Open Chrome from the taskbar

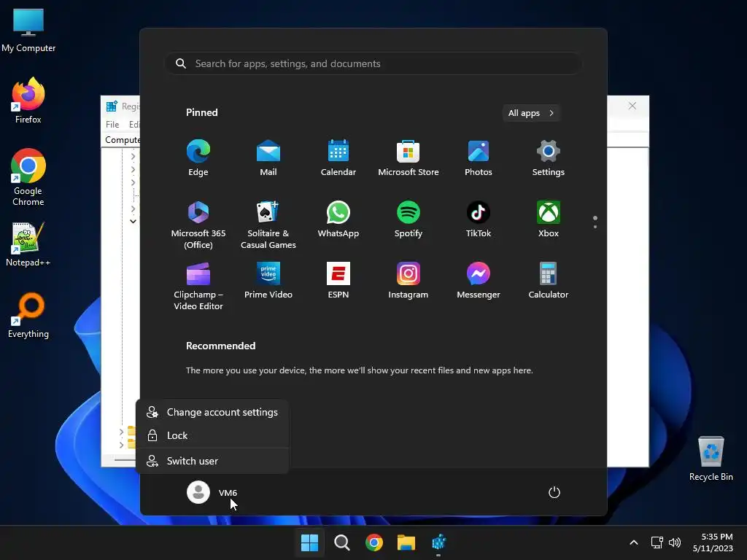[374, 542]
